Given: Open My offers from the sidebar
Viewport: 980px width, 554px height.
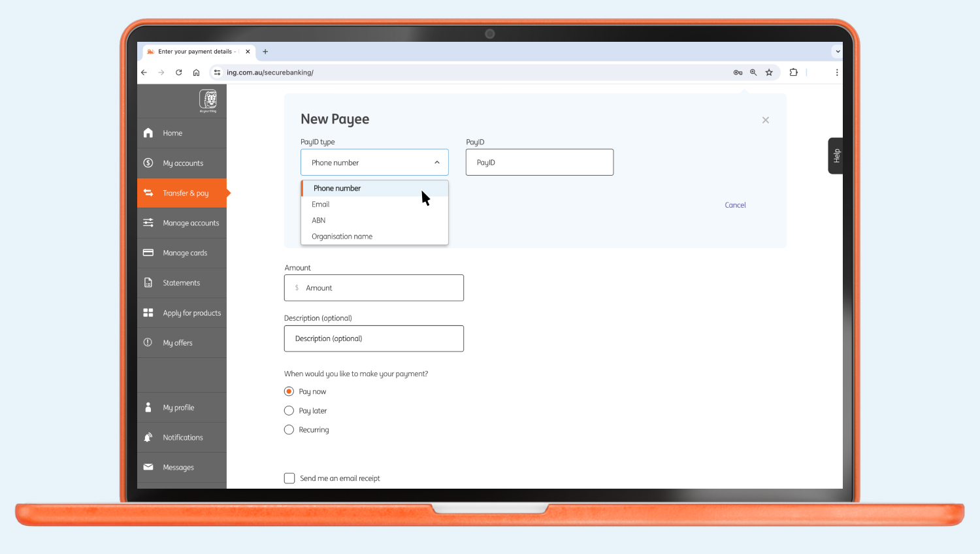Looking at the screenshot, I should coord(177,342).
